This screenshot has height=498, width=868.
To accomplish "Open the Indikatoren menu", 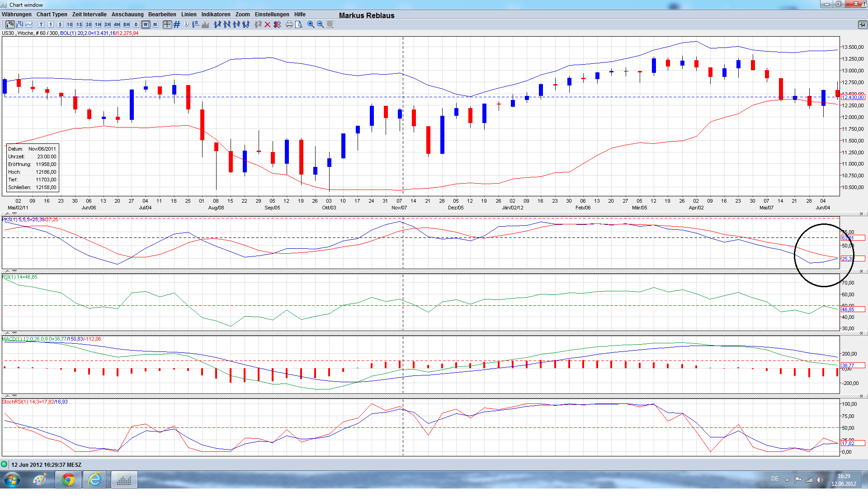I will tap(216, 14).
